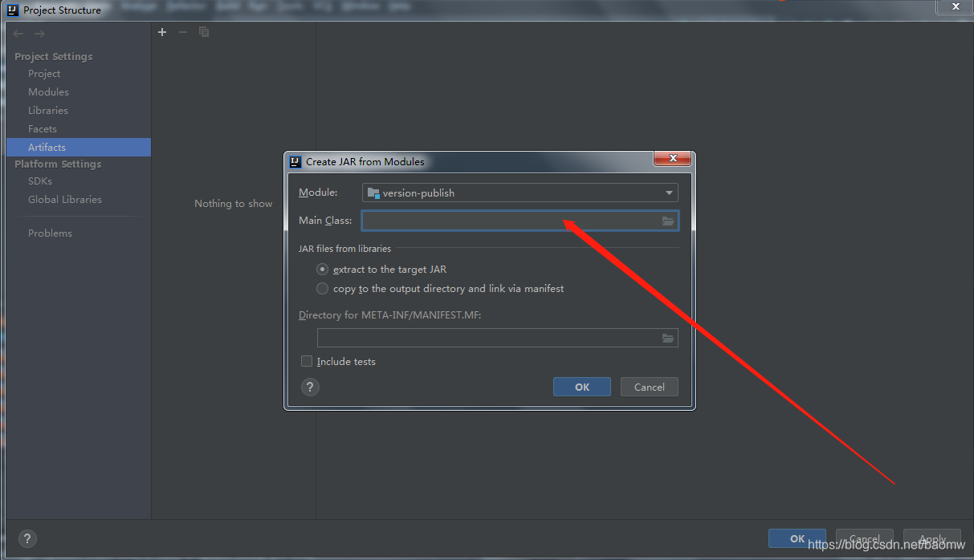The height and width of the screenshot is (560, 974).
Task: Cancel the Create JAR dialog
Action: coord(650,387)
